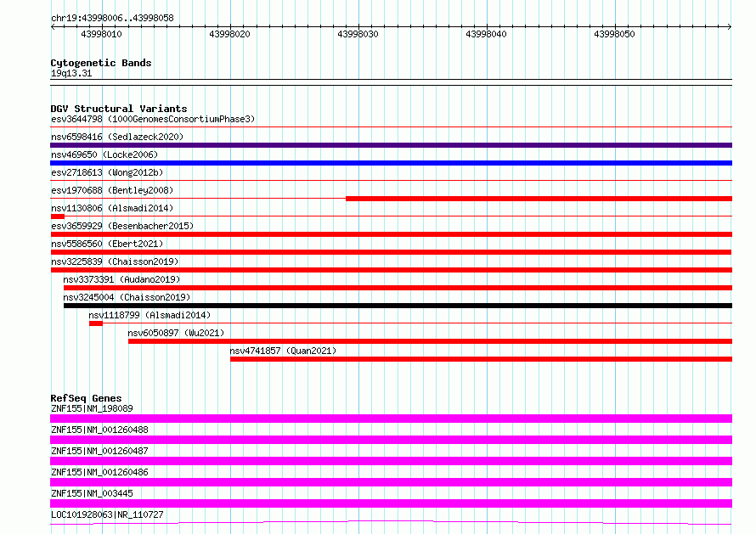756x534 pixels.
Task: Click the ZNF155|NM_198089 gene label
Action: click(x=92, y=408)
